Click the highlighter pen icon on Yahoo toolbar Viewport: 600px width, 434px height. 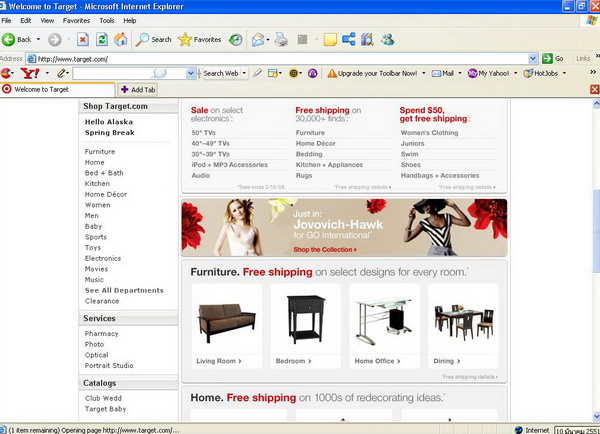point(258,73)
